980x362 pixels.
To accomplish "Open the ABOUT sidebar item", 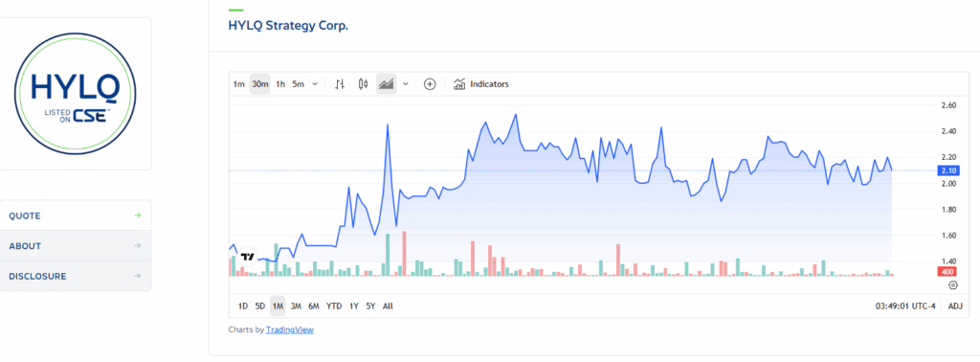I will coord(75,246).
